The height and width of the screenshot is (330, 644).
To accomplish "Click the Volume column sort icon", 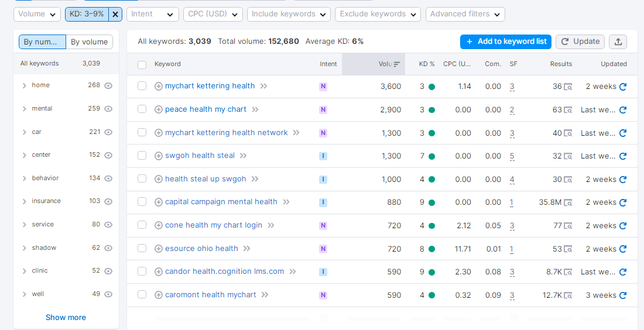I will tap(396, 64).
